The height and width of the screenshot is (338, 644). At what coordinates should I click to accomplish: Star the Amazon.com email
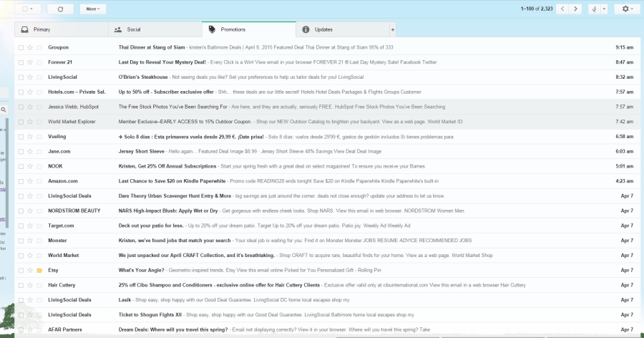click(x=30, y=181)
